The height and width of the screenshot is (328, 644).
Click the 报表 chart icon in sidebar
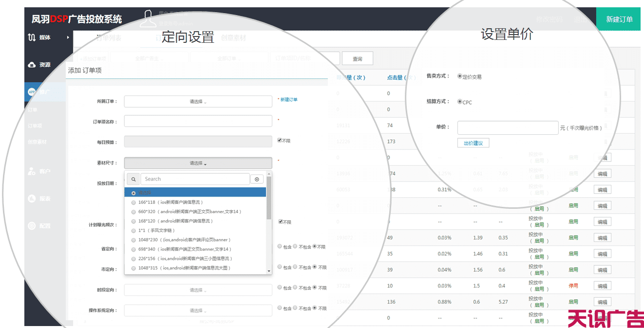pyautogui.click(x=32, y=199)
